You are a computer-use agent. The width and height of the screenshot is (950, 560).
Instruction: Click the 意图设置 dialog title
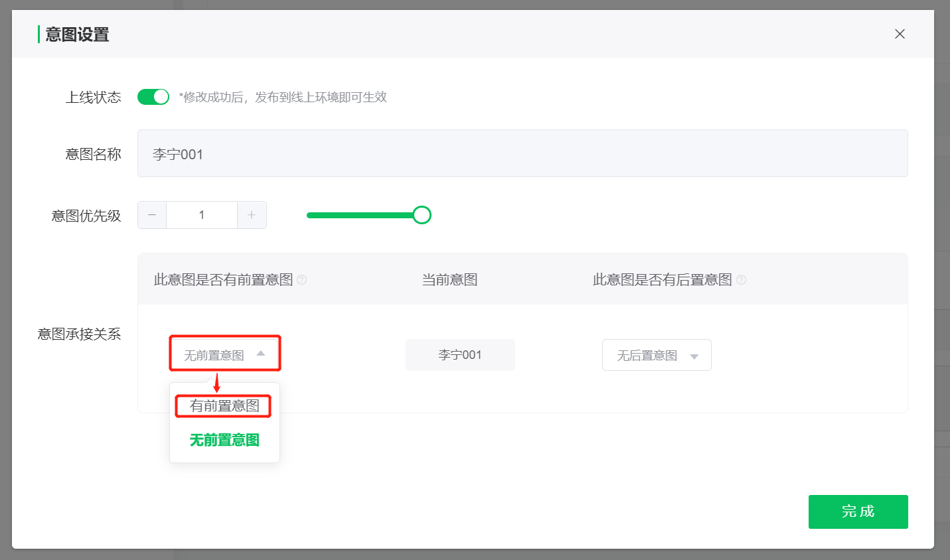coord(77,35)
